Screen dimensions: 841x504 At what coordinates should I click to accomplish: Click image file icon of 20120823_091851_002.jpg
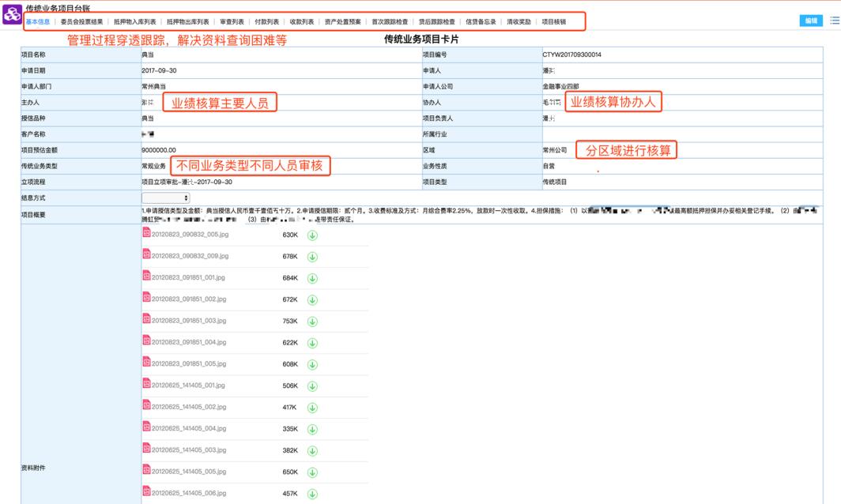146,296
